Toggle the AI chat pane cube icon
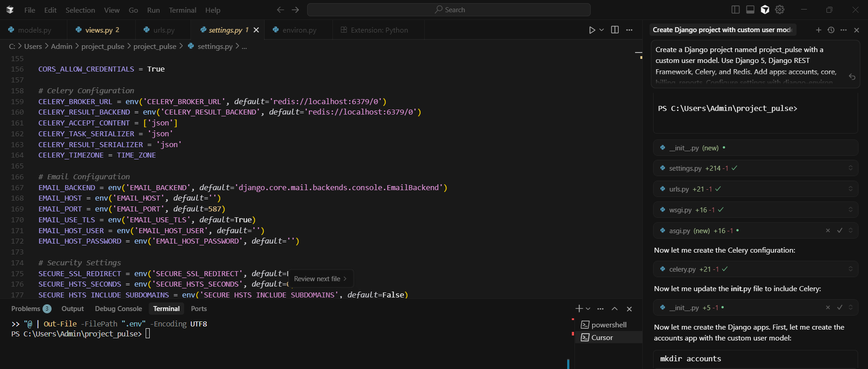The width and height of the screenshot is (868, 369). pos(765,10)
